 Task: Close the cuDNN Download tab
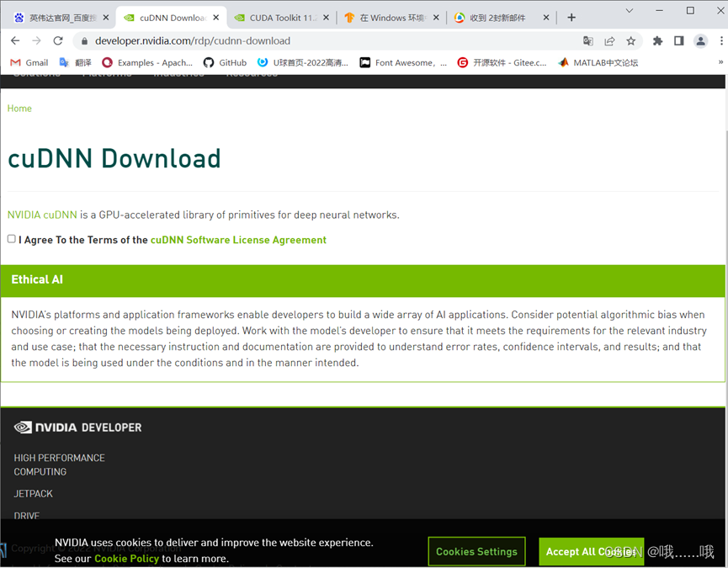[216, 18]
